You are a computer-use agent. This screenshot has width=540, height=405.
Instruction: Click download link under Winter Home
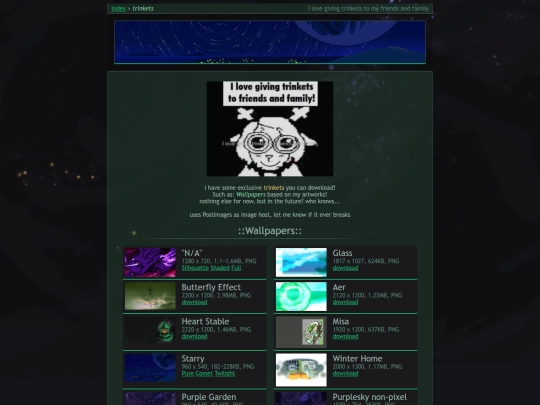[x=345, y=373]
